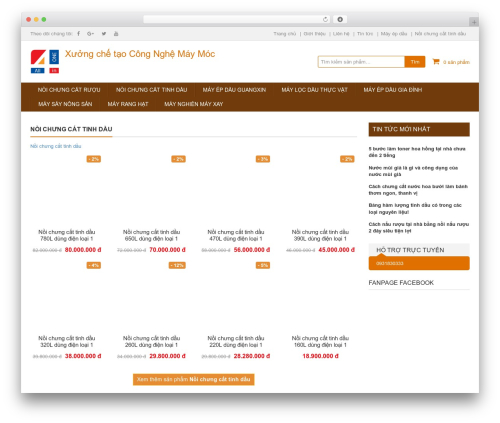500x423 pixels.
Task: Open the 650L distiller product title
Action: pos(151,235)
